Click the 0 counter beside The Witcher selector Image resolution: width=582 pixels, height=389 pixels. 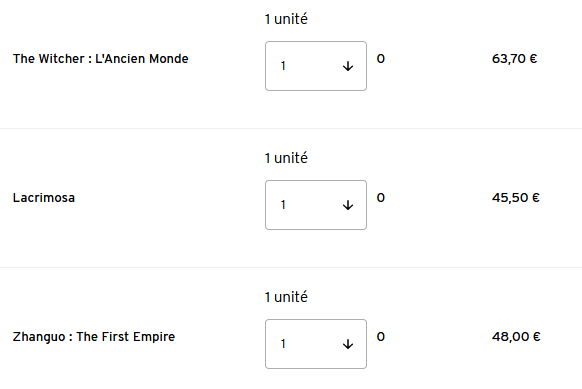pos(381,59)
